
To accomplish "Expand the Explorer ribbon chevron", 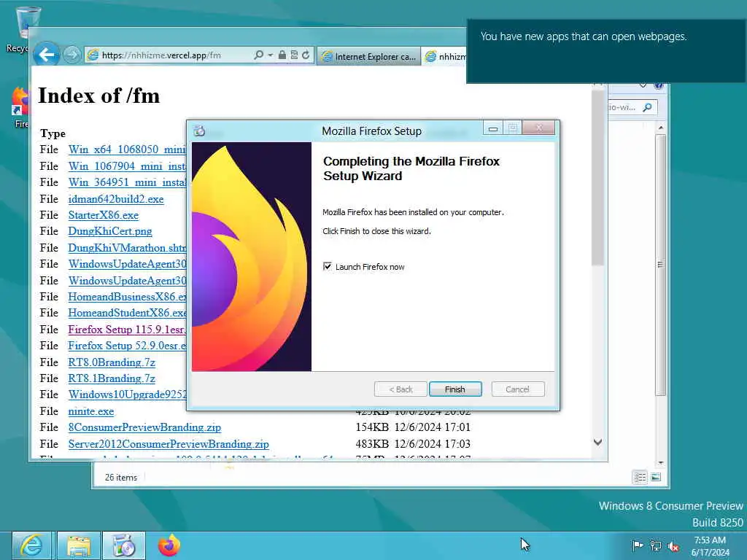I will pos(643,86).
